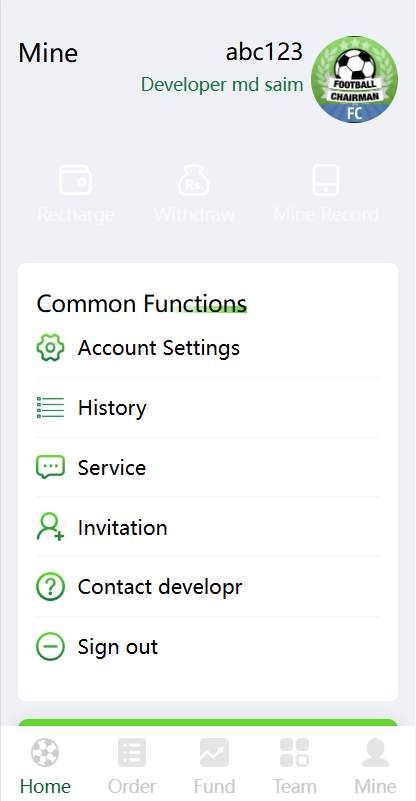Click the abc123 username text
Image resolution: width=416 pixels, height=801 pixels.
tap(264, 52)
